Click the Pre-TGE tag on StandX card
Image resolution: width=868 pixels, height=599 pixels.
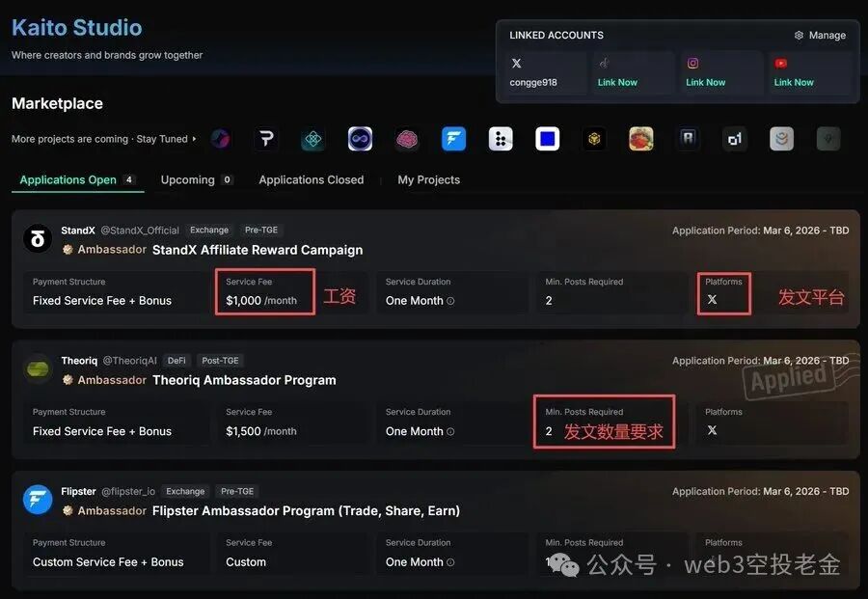pyautogui.click(x=261, y=230)
